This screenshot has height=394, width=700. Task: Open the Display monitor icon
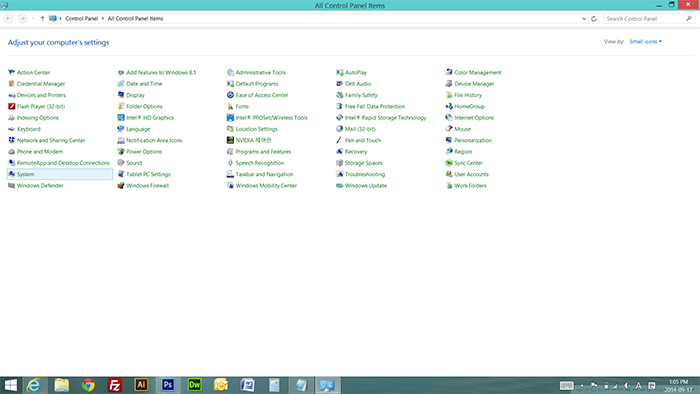coord(121,95)
